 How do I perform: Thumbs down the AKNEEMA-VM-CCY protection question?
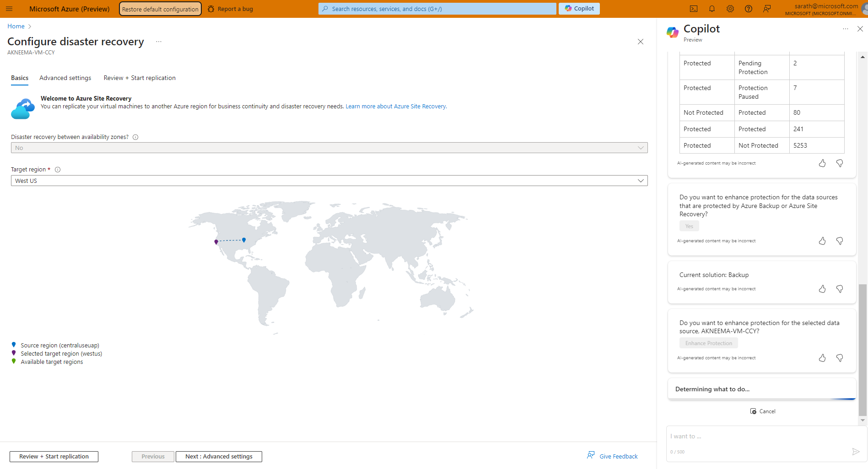coord(840,358)
